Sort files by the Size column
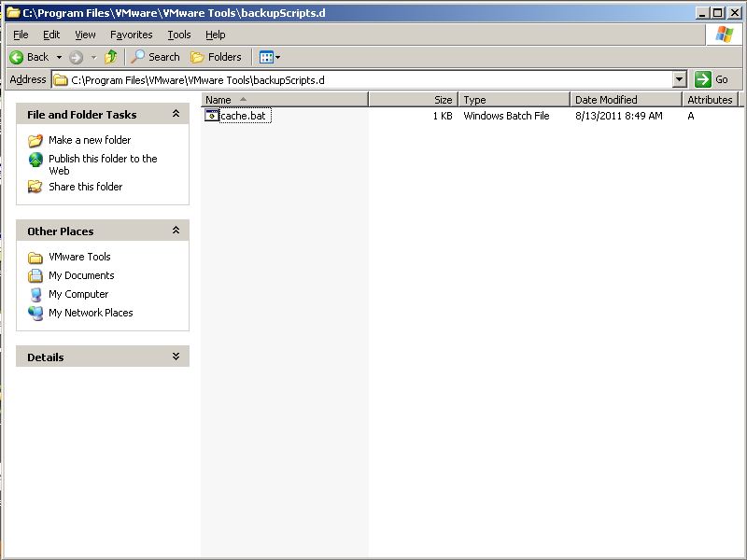The image size is (747, 560). (413, 100)
